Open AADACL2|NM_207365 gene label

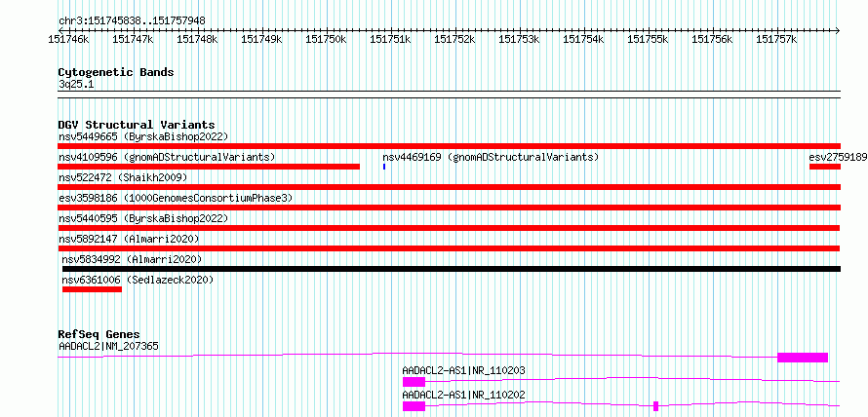pyautogui.click(x=108, y=347)
